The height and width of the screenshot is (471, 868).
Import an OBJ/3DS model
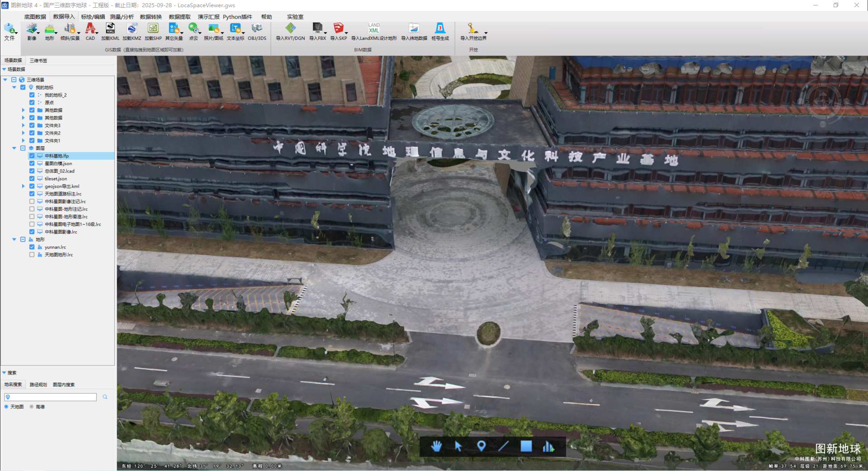257,32
